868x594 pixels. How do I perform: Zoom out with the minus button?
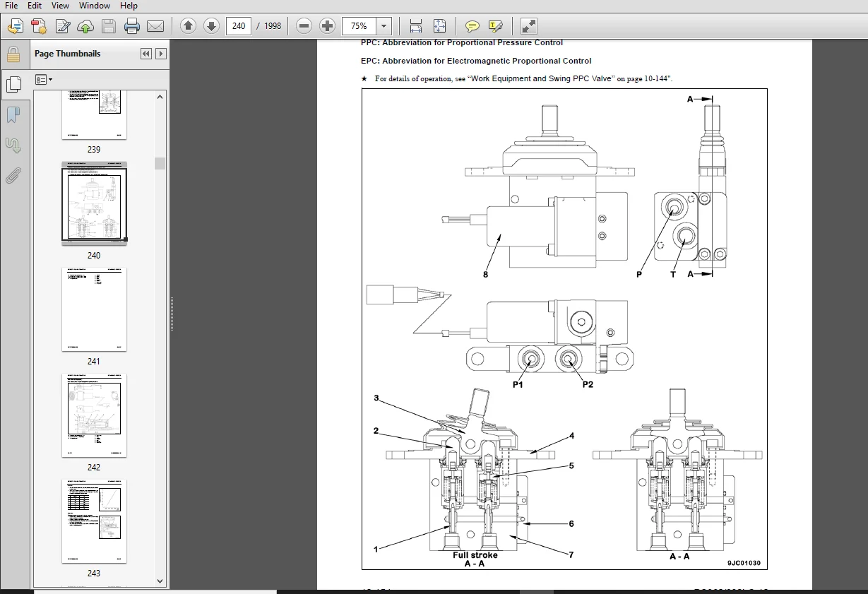tap(304, 26)
